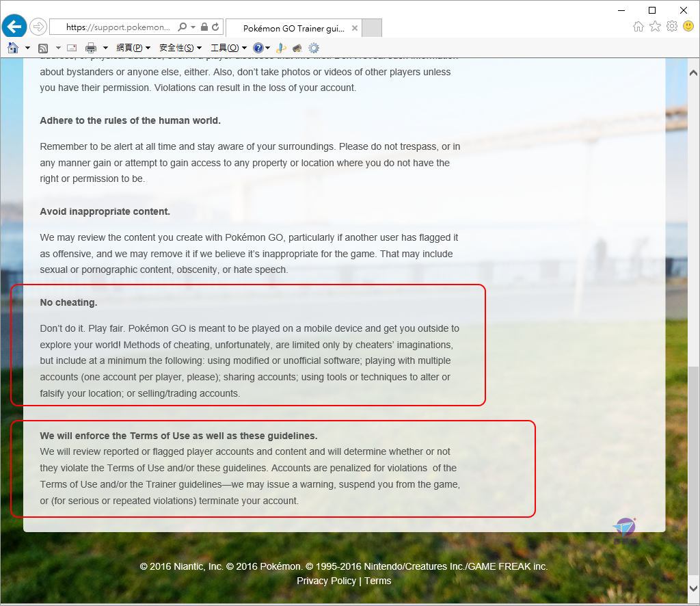This screenshot has height=606, width=700.
Task: Click the blue gear command bar icon
Action: (x=314, y=48)
